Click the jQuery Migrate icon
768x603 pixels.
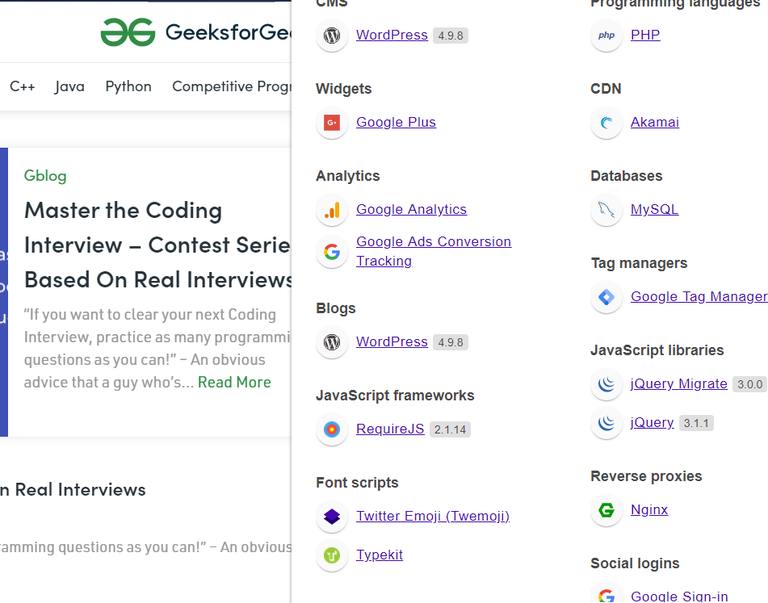coord(606,384)
